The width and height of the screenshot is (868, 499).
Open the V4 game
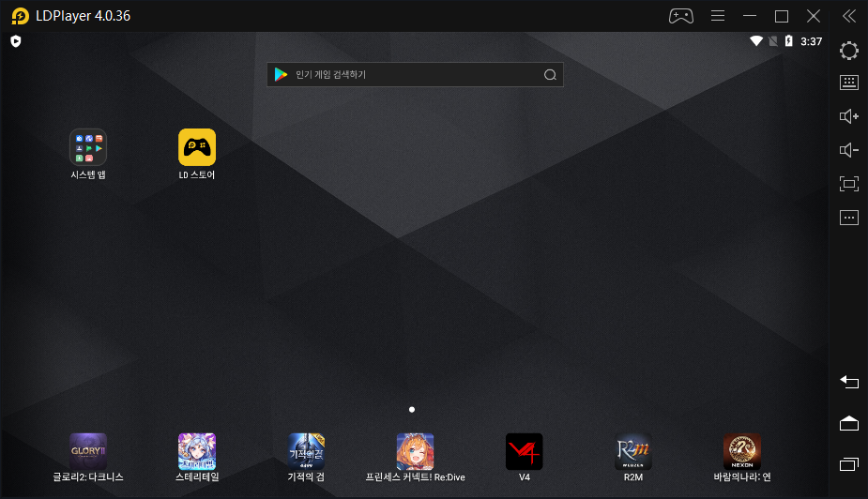525,451
